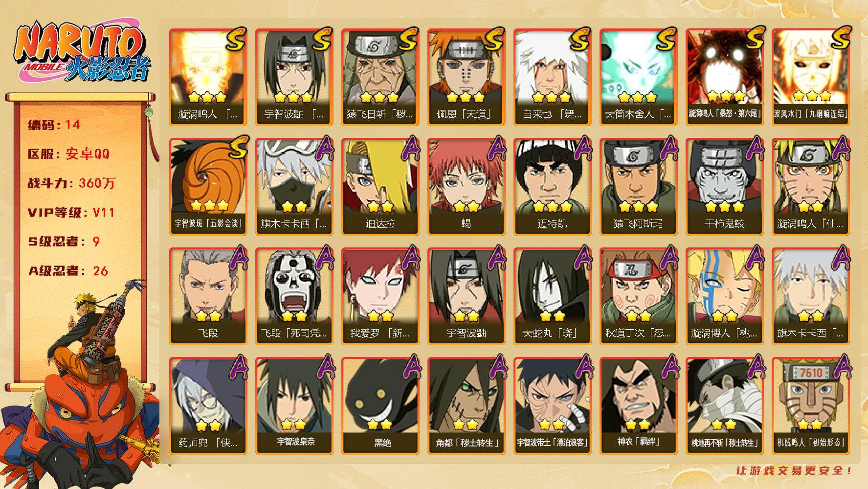
Task: Click the 战斗力 360万 stat line
Action: pyautogui.click(x=71, y=183)
